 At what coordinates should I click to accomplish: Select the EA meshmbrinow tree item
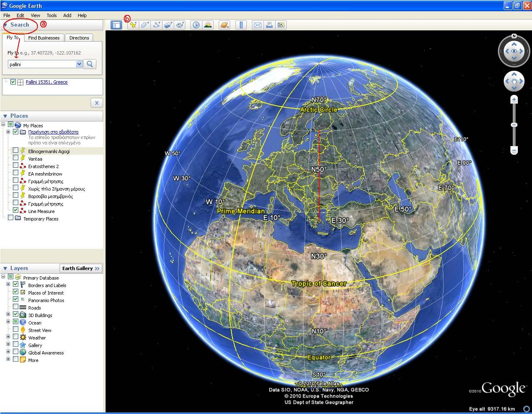[45, 174]
